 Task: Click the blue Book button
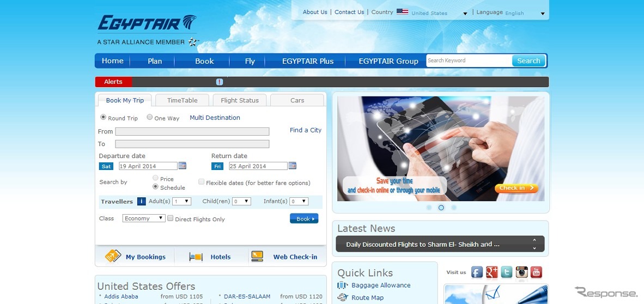304,218
